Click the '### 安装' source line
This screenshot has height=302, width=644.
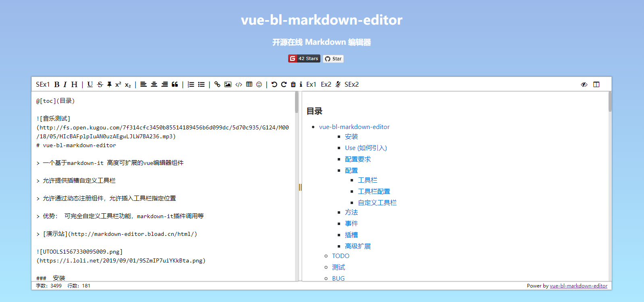51,278
